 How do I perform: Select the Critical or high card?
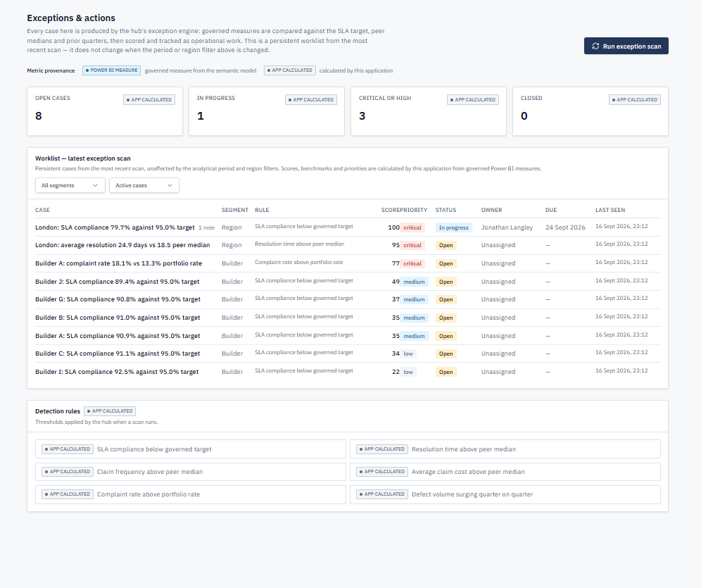pyautogui.click(x=429, y=111)
